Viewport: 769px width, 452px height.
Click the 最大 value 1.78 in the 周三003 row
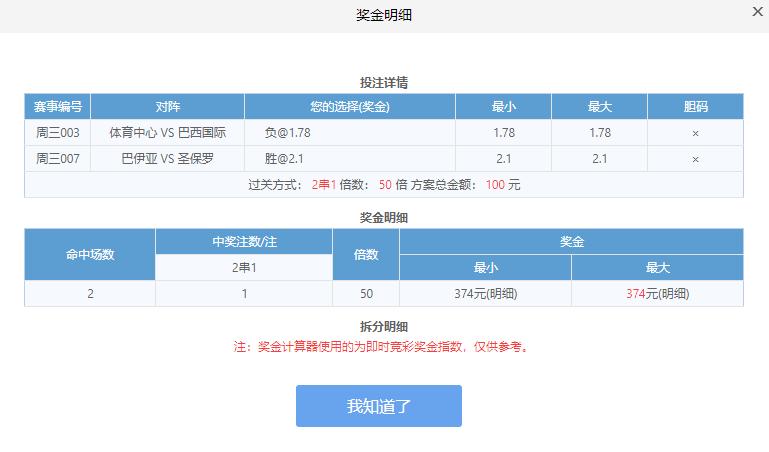pos(600,132)
